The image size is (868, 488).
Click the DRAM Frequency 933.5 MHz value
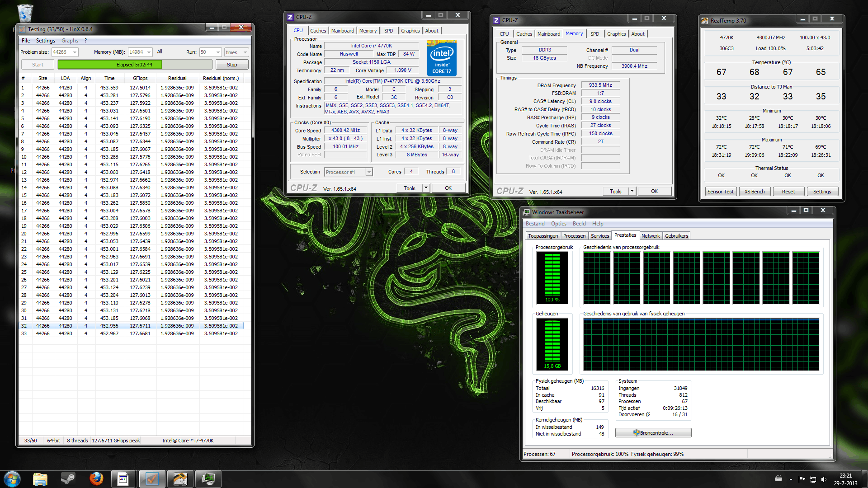tap(600, 85)
